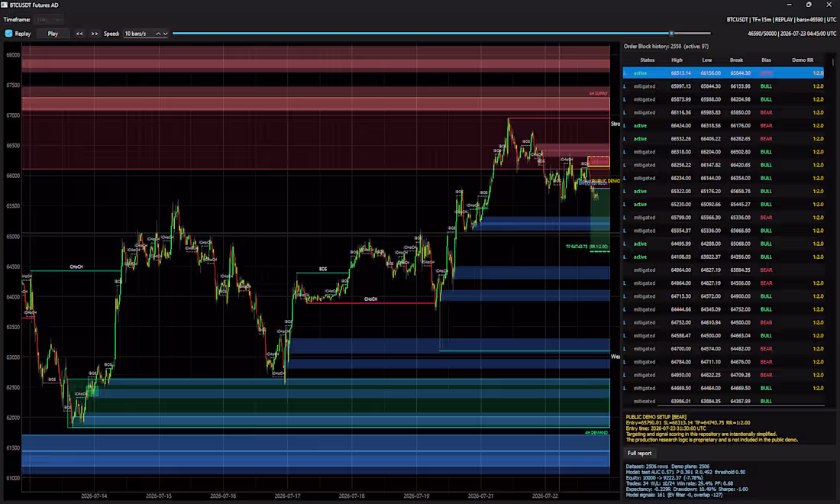Sort table by Status column header
The image size is (840, 504).
click(x=647, y=60)
